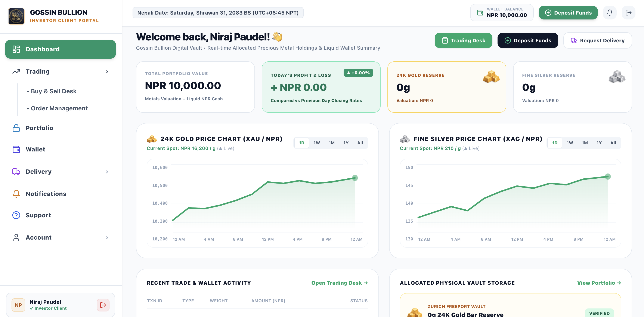The image size is (644, 317).
Task: Click the silver chart latest data point
Action: (x=608, y=177)
